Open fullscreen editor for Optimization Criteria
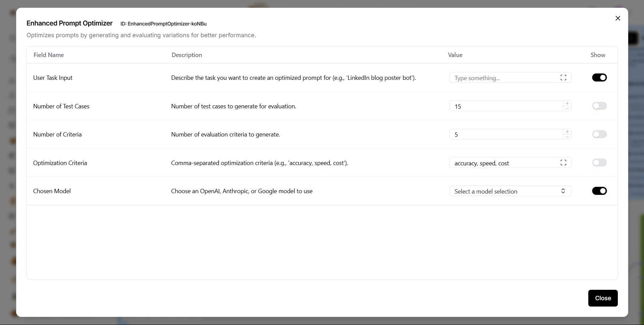This screenshot has height=325, width=644. click(x=564, y=163)
